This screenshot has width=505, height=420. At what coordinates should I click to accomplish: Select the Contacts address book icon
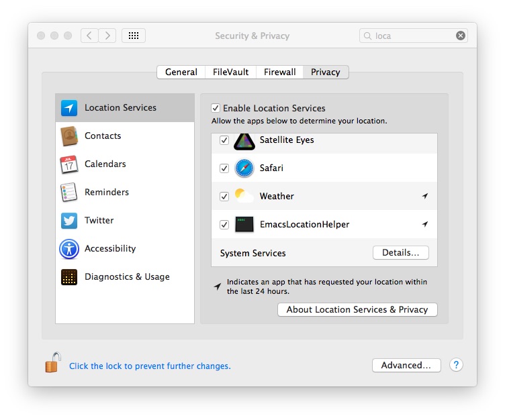click(69, 136)
